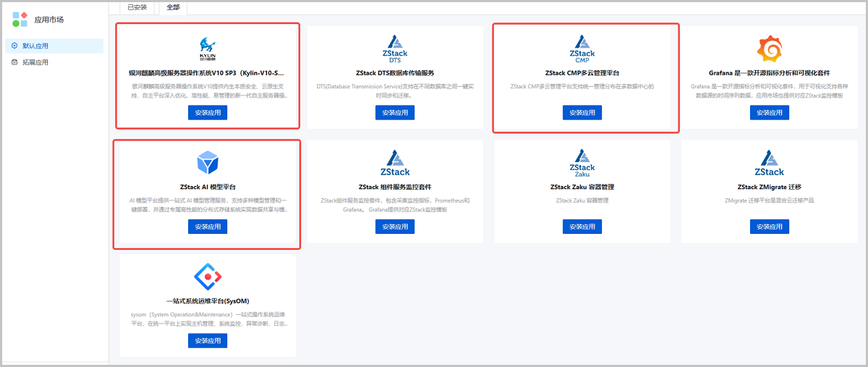Click the Grafana orange logo icon
868x367 pixels.
[x=770, y=50]
